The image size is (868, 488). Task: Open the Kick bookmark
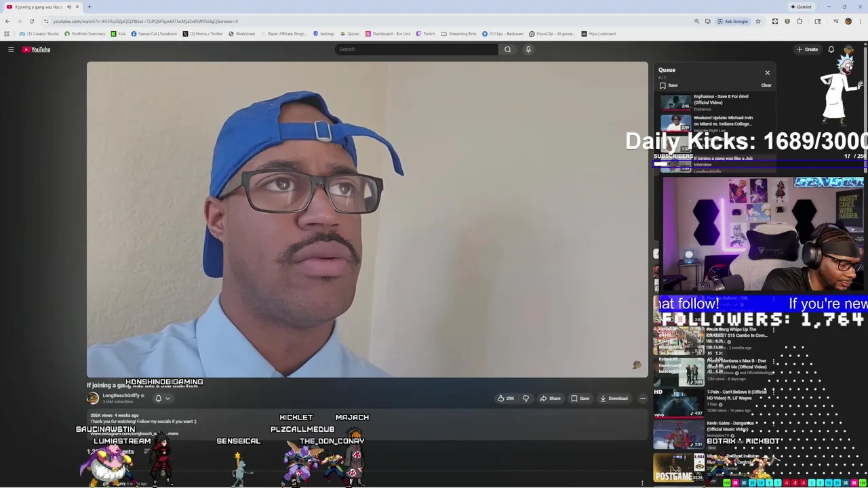point(118,34)
